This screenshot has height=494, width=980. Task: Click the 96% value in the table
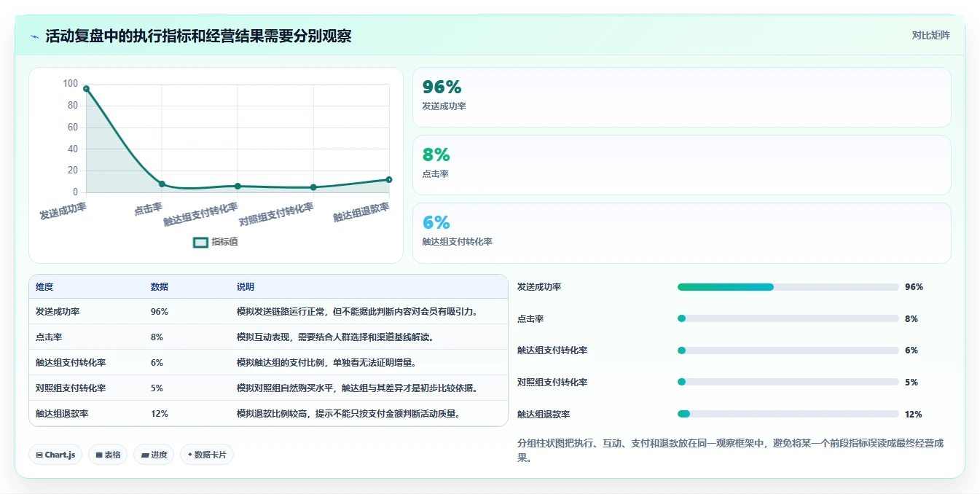pyautogui.click(x=160, y=312)
